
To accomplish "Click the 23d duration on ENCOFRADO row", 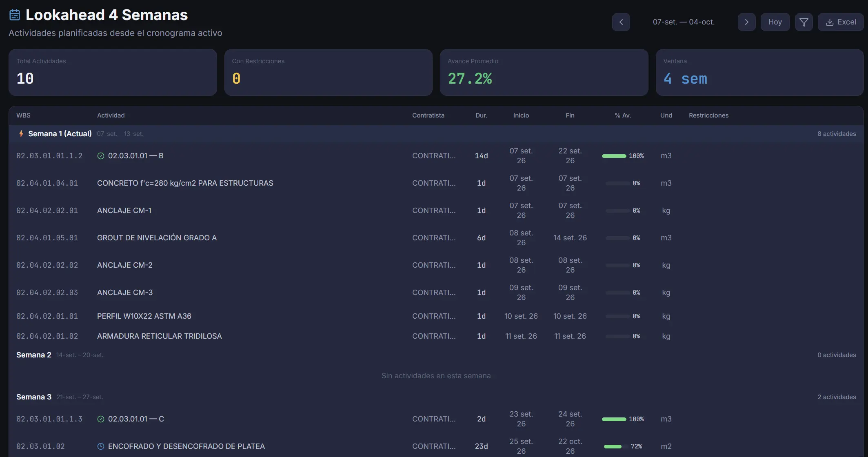I will 481,446.
